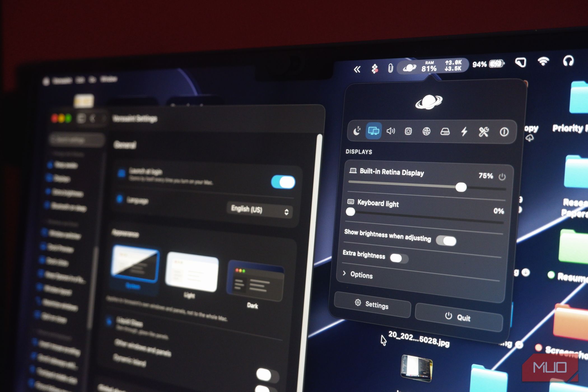Open the Network globe tab

tap(426, 131)
